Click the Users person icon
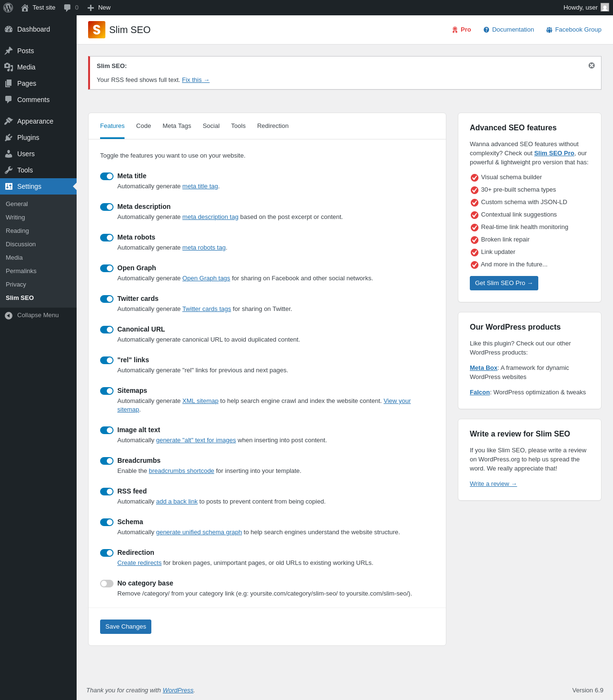This screenshot has height=700, width=613. pyautogui.click(x=9, y=154)
